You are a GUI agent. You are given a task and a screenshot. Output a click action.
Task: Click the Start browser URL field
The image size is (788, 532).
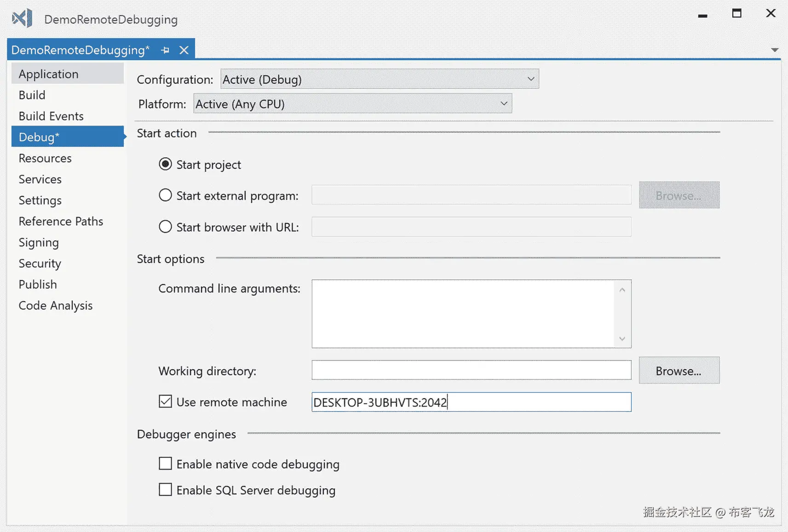pos(472,227)
